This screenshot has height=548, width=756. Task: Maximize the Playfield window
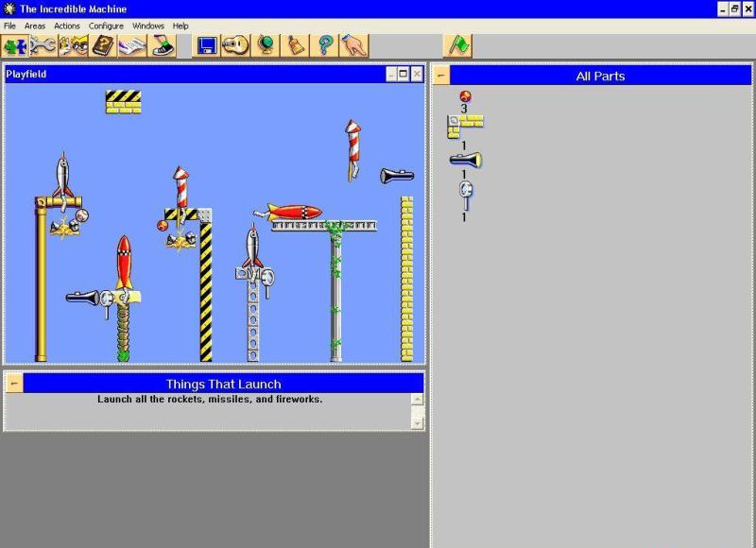pos(404,74)
